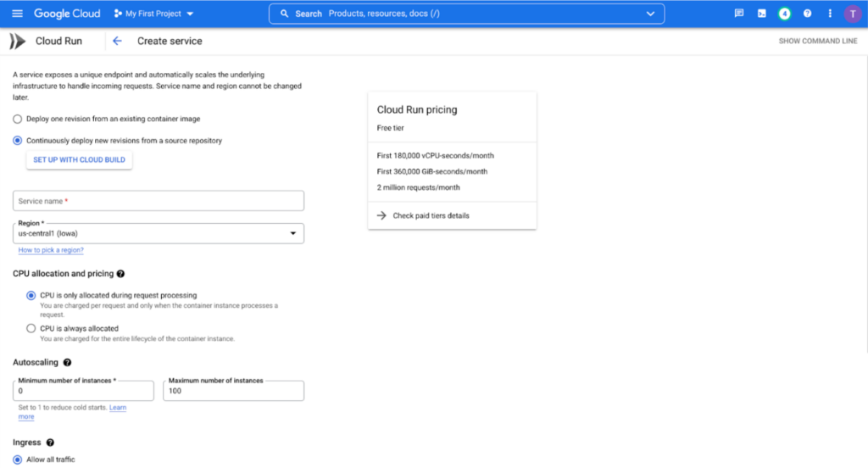Screen dimensions: 868x468
Task: Open the My First Project dropdown
Action: point(154,14)
